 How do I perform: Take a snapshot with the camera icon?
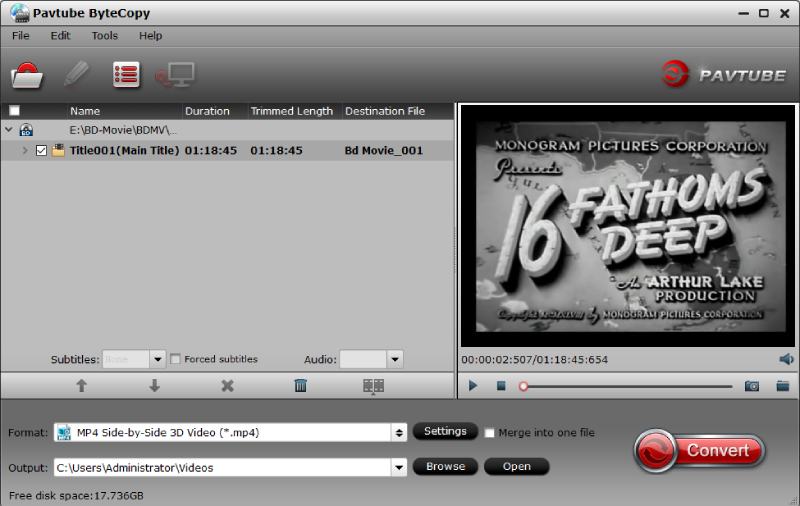(752, 386)
